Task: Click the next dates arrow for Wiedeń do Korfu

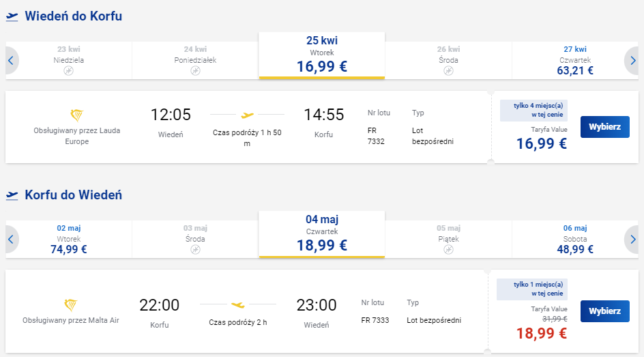Action: coord(632,60)
